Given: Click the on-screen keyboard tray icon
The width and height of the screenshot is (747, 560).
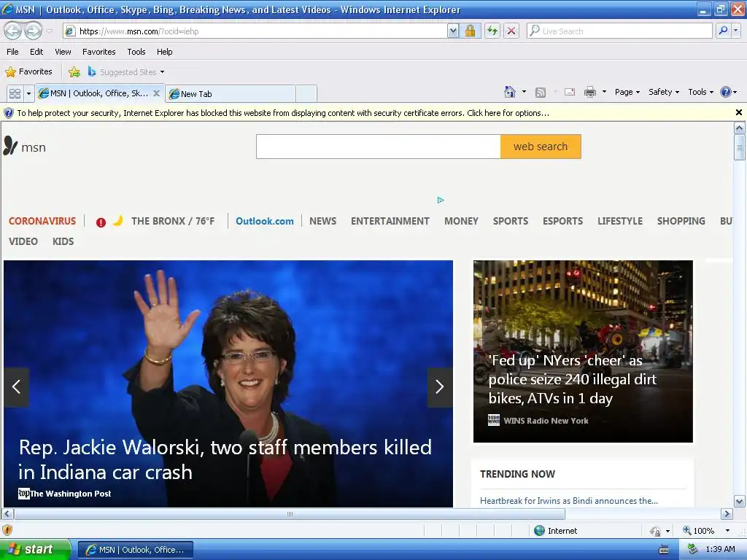Looking at the screenshot, I should (x=663, y=550).
